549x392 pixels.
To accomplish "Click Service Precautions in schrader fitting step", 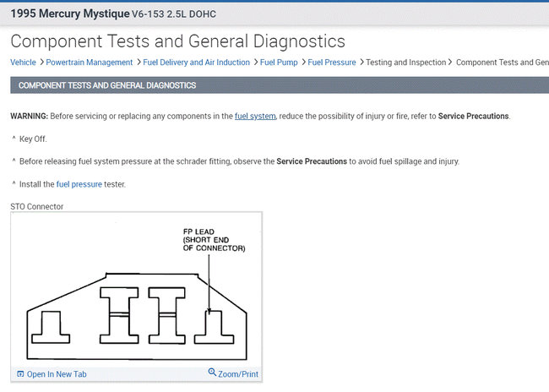I will pos(312,161).
